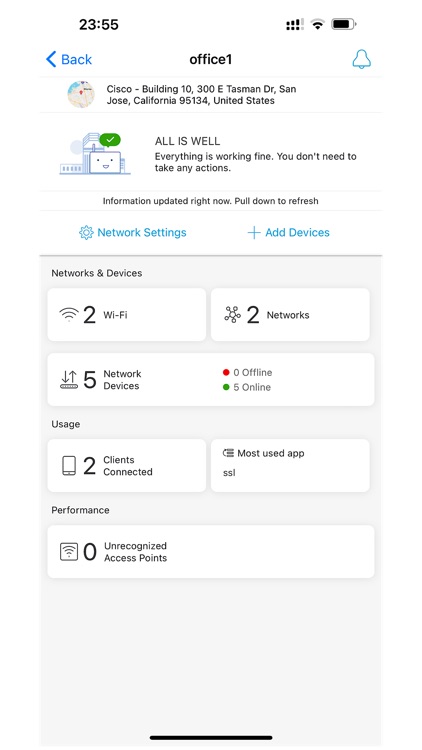Tap the Networks & Devices section label
Image resolution: width=422 pixels, height=750 pixels.
[97, 273]
